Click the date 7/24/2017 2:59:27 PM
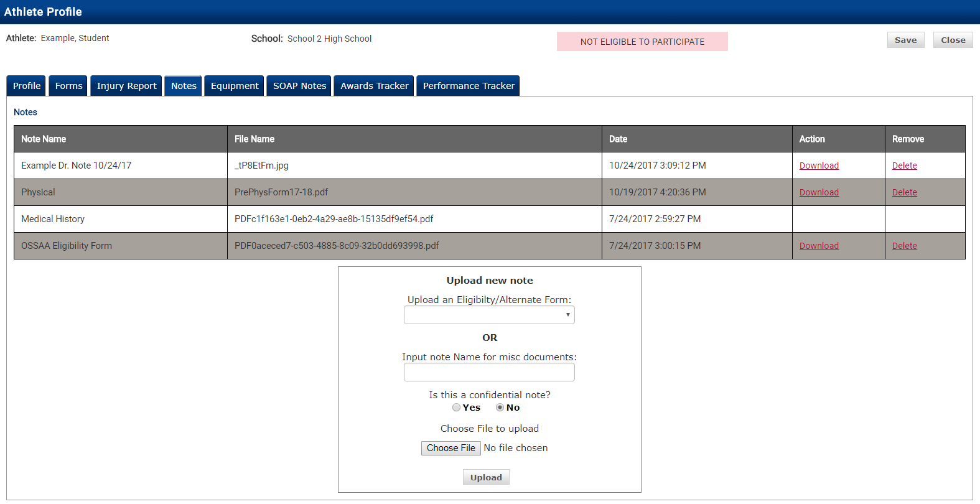The width and height of the screenshot is (980, 504). click(x=655, y=219)
